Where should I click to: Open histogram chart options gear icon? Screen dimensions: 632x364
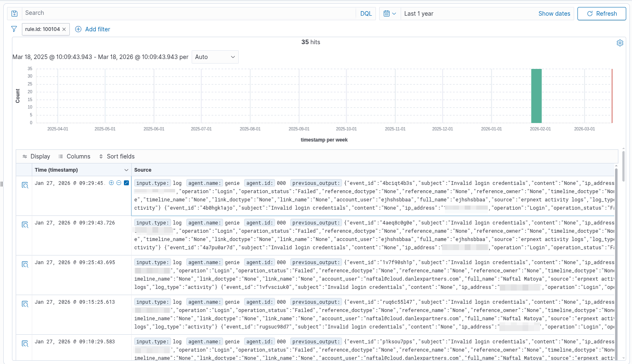620,43
